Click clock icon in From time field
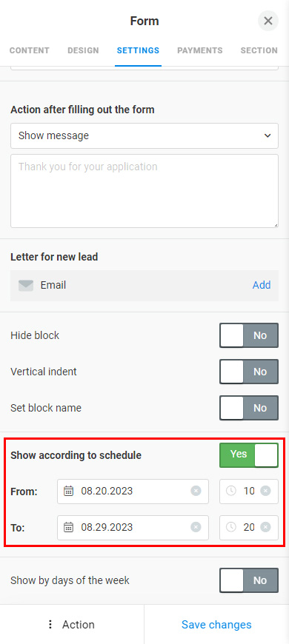The height and width of the screenshot is (644, 289). click(231, 491)
